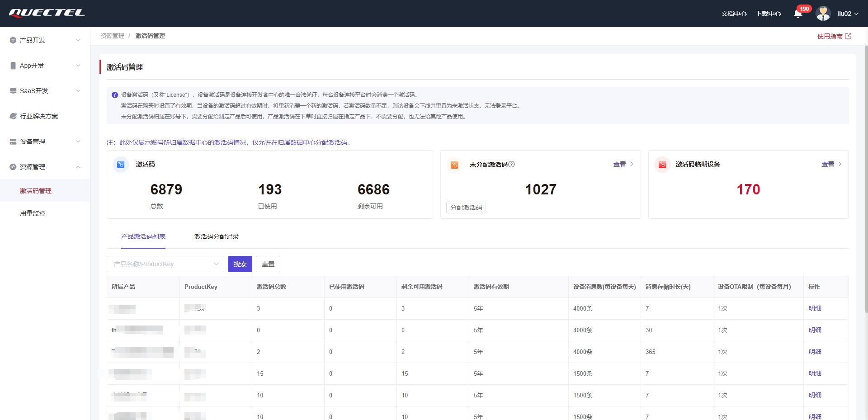The image size is (868, 420).
Task: Expand the 产品开发 menu chevron
Action: tap(78, 40)
